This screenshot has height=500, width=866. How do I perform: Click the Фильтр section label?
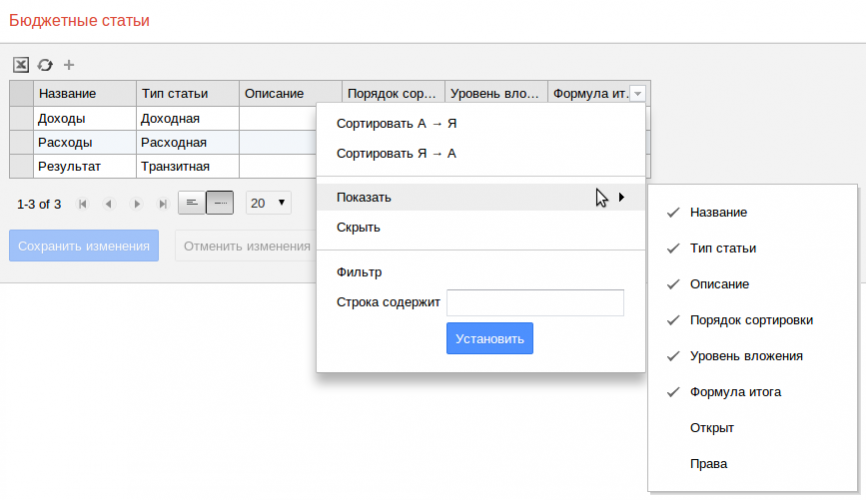click(x=359, y=272)
